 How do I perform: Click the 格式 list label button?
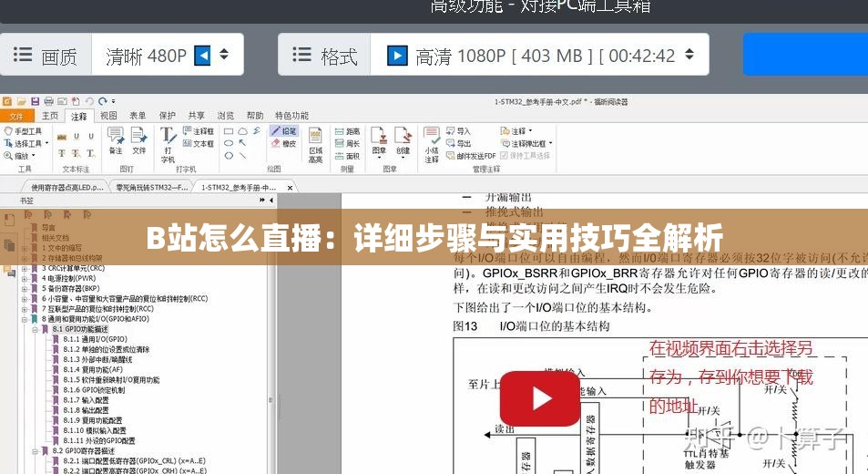pyautogui.click(x=324, y=55)
